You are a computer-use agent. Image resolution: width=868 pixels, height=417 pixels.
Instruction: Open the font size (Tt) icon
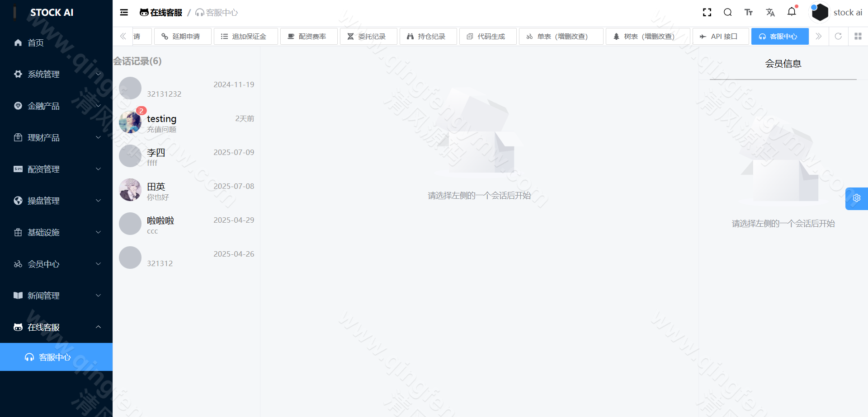tap(749, 12)
